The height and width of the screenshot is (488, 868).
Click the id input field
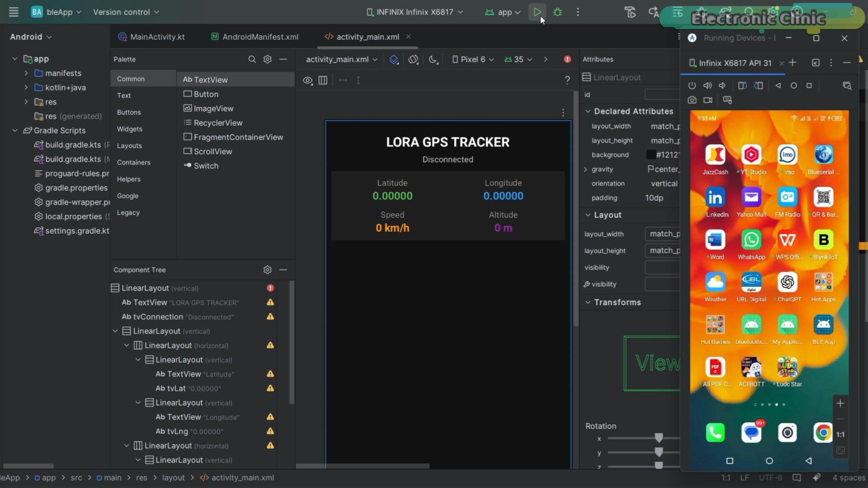pyautogui.click(x=662, y=94)
